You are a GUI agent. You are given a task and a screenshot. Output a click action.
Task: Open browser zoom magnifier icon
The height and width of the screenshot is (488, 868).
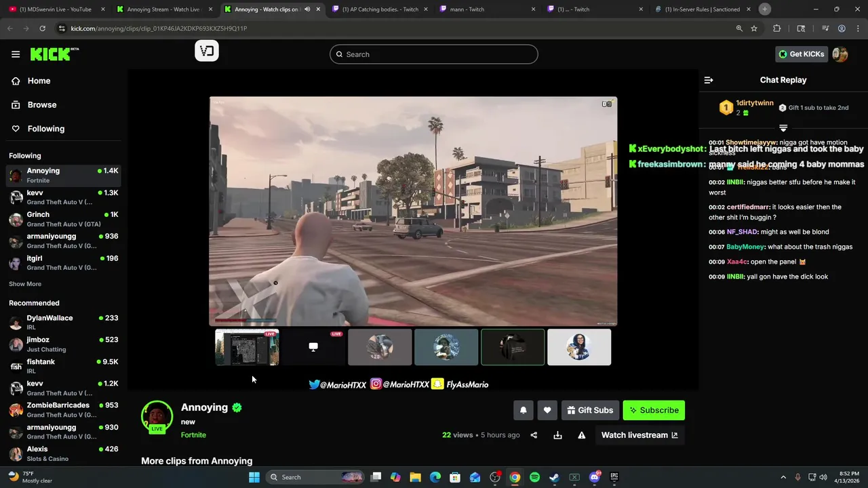coord(739,28)
